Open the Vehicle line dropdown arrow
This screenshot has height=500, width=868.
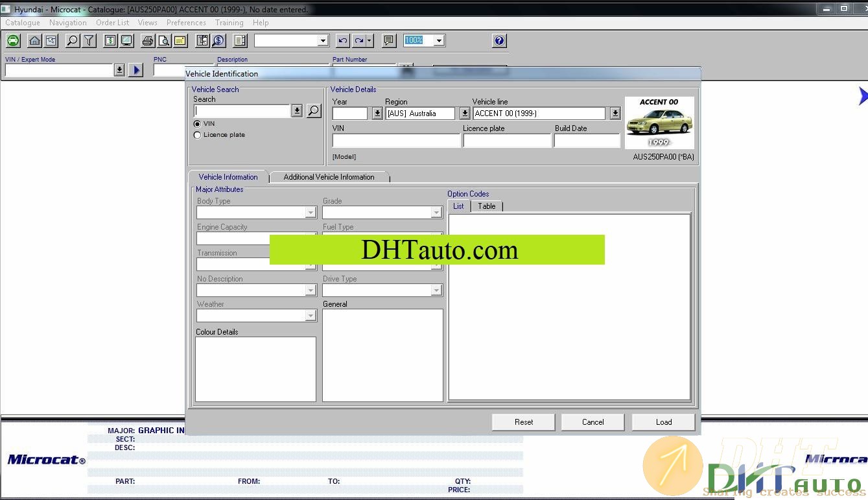point(615,113)
